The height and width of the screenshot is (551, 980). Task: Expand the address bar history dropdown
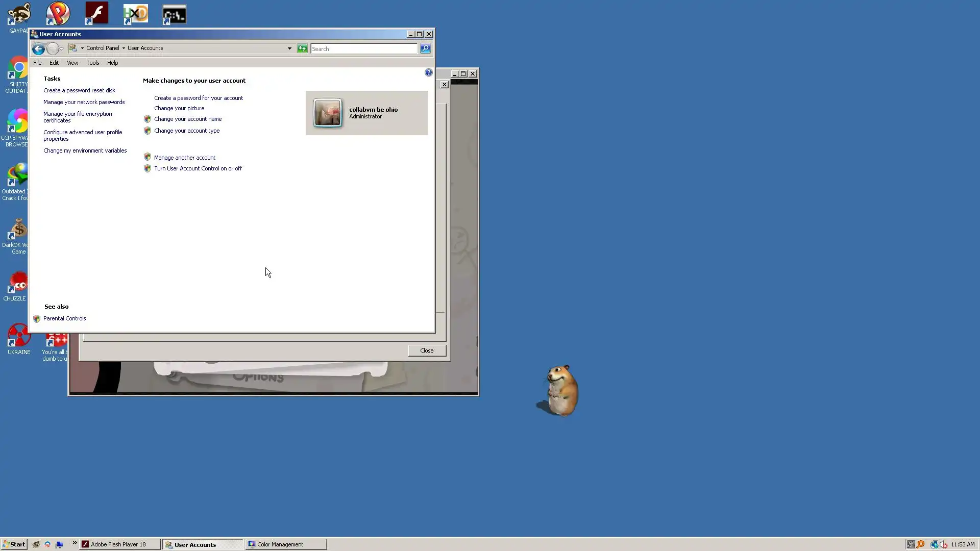pyautogui.click(x=289, y=48)
